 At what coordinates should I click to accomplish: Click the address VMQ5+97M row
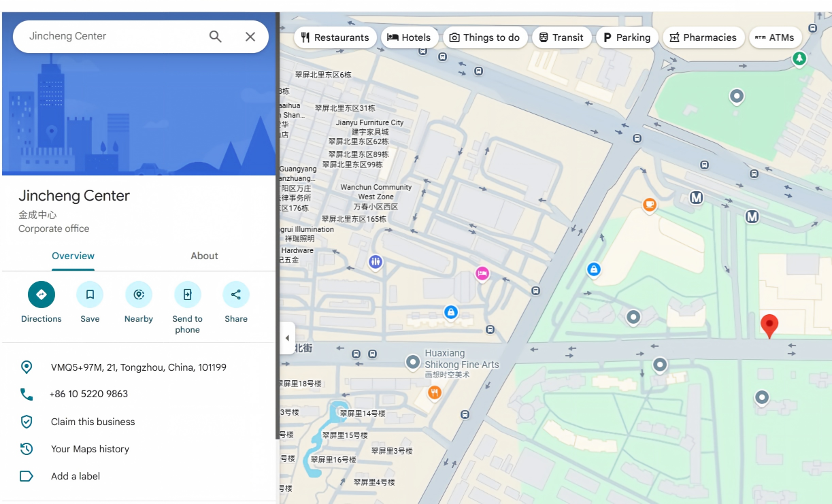tap(139, 367)
